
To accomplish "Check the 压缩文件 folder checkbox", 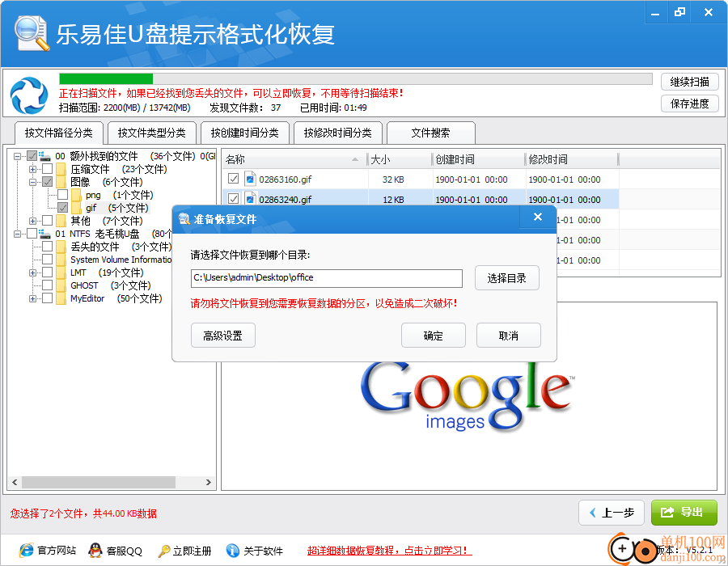I will tap(48, 169).
